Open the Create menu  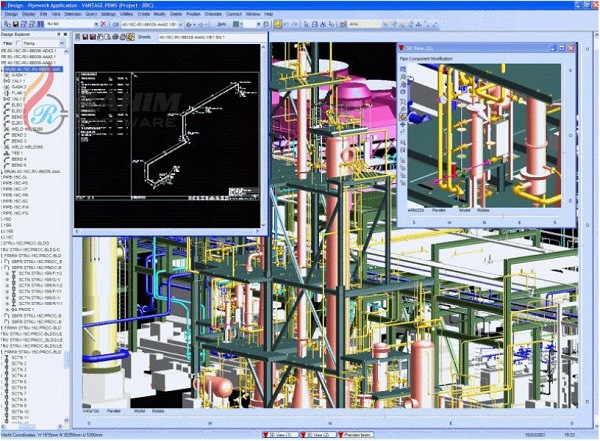(143, 14)
